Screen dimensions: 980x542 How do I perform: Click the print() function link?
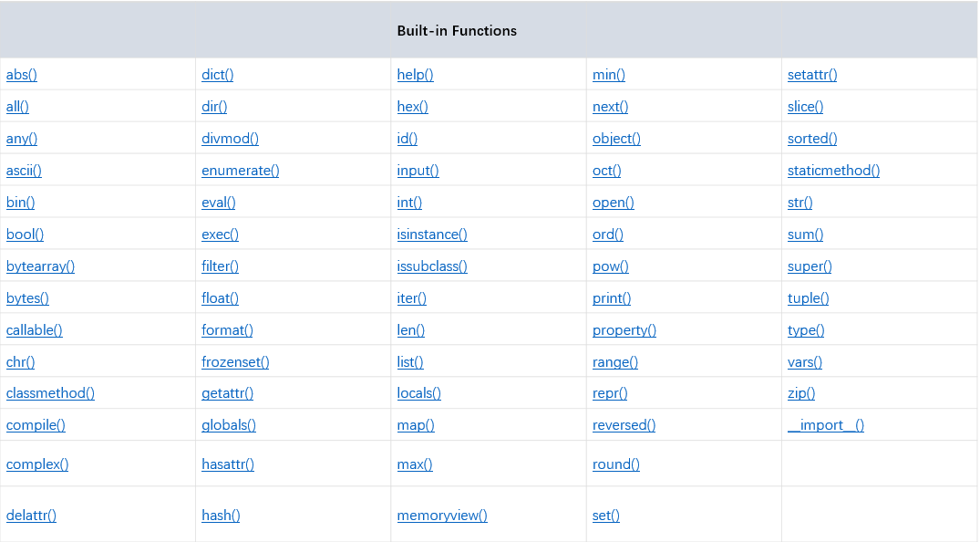point(612,298)
